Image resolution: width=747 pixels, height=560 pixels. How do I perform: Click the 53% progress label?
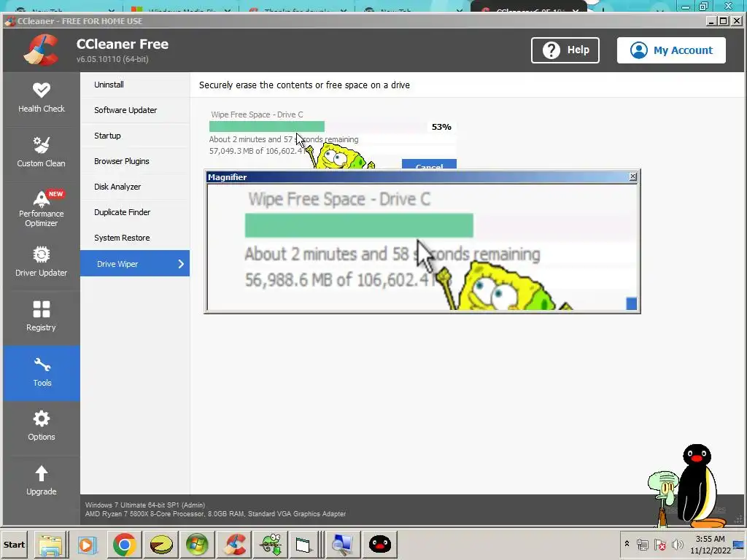pos(441,127)
